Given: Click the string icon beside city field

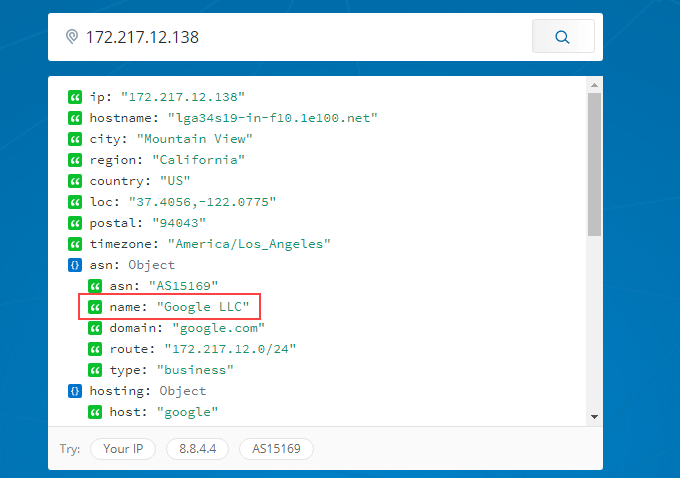Looking at the screenshot, I should pyautogui.click(x=75, y=139).
